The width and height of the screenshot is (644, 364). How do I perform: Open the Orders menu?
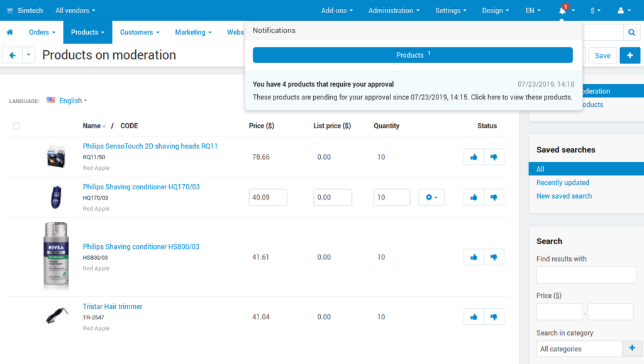click(x=42, y=32)
